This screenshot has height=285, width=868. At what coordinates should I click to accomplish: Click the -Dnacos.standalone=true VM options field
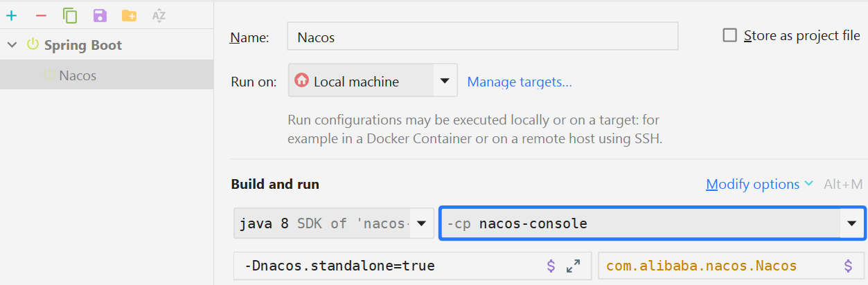[388, 266]
